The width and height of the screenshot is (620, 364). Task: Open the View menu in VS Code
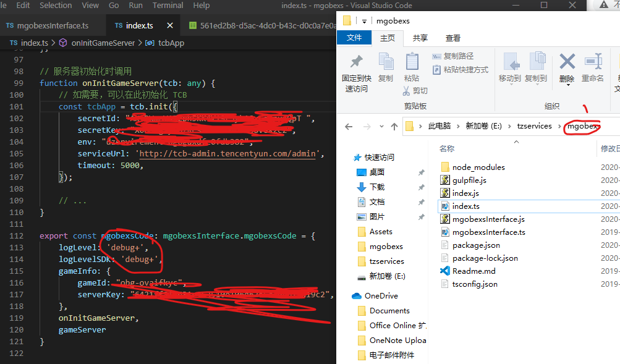pos(90,5)
